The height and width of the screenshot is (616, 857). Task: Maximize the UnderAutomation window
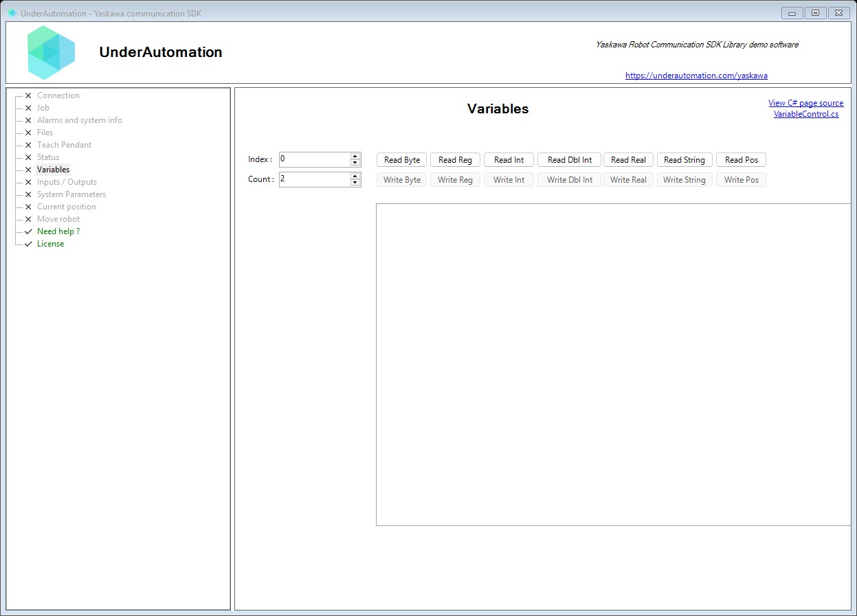point(815,13)
